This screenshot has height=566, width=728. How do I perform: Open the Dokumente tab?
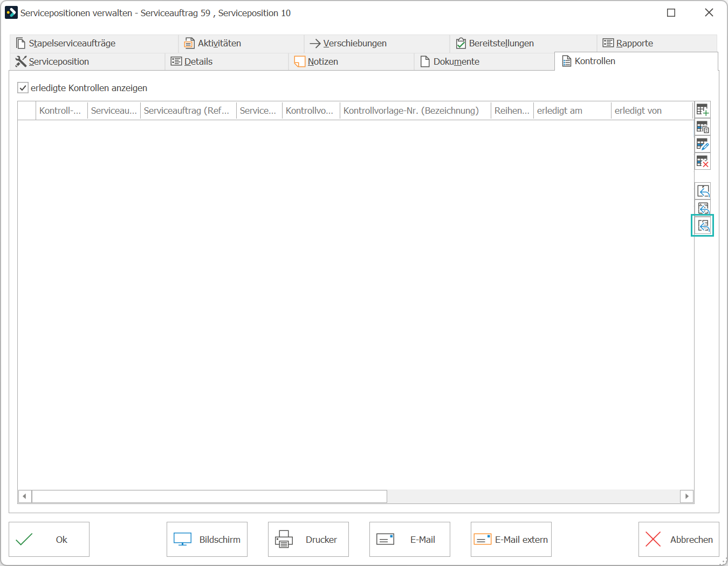(x=484, y=61)
